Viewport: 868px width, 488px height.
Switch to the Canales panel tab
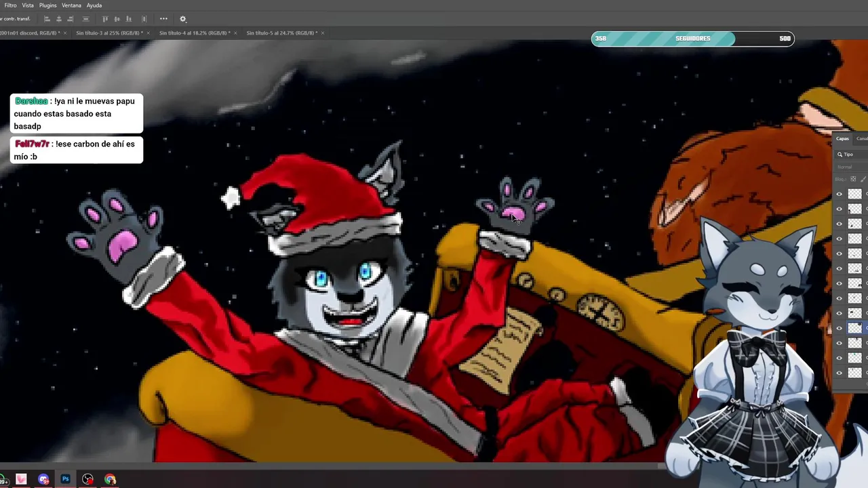(862, 138)
